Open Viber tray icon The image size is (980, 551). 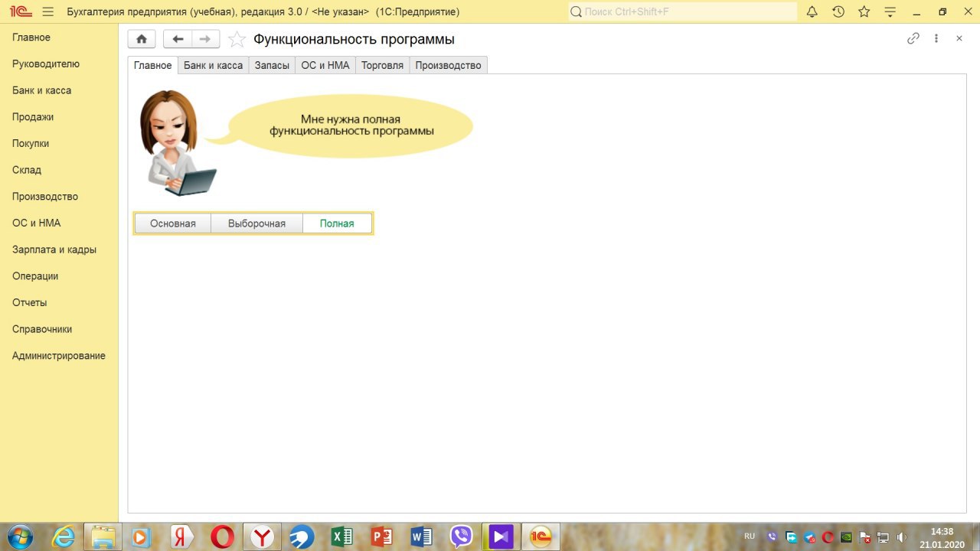click(772, 537)
